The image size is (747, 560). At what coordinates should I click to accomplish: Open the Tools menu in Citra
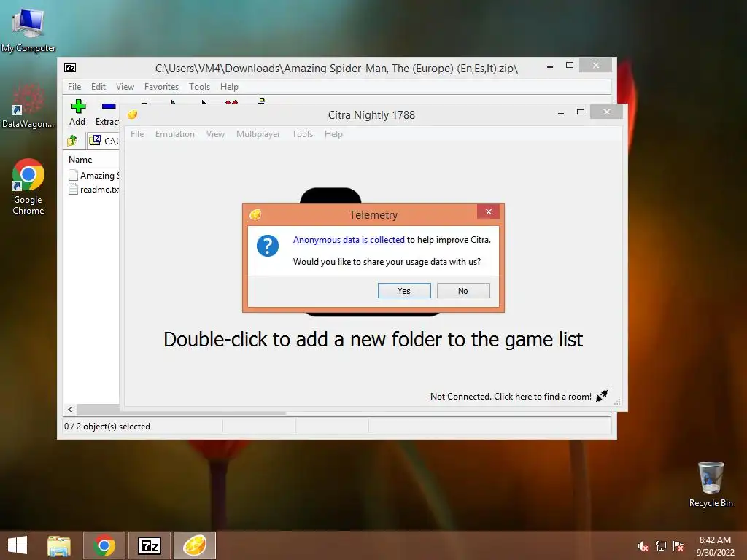[303, 134]
